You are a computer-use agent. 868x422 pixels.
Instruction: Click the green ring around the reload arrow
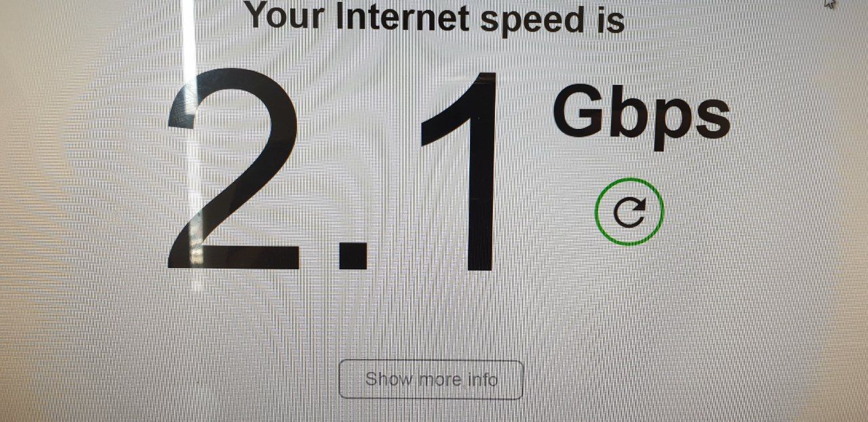[x=629, y=179]
